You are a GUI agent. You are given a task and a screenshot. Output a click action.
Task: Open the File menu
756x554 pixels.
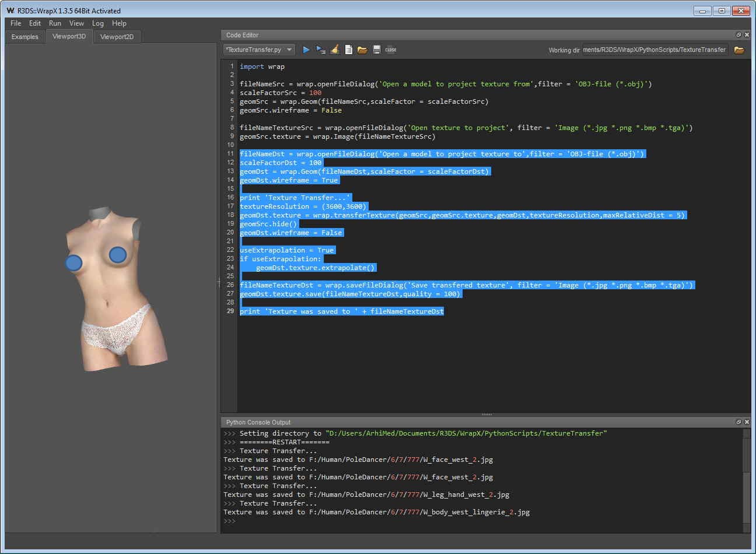tap(16, 23)
